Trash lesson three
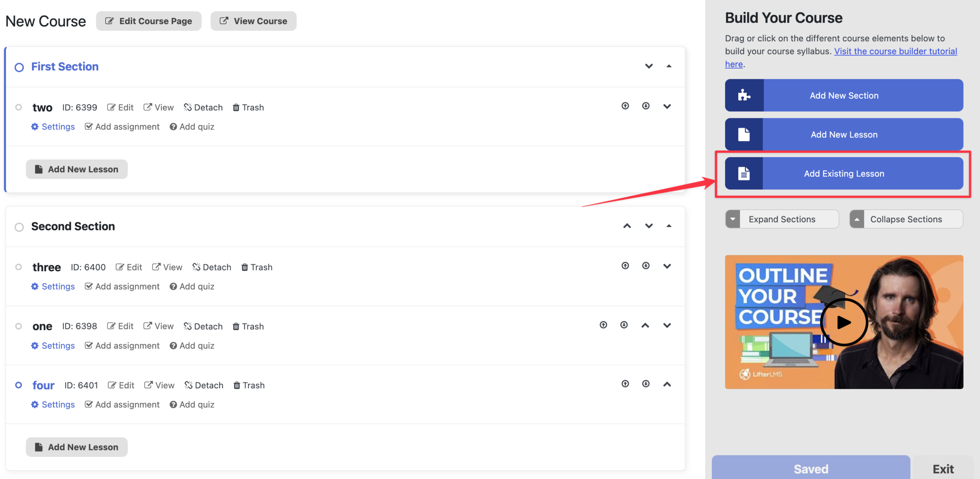The image size is (980, 479). [256, 267]
